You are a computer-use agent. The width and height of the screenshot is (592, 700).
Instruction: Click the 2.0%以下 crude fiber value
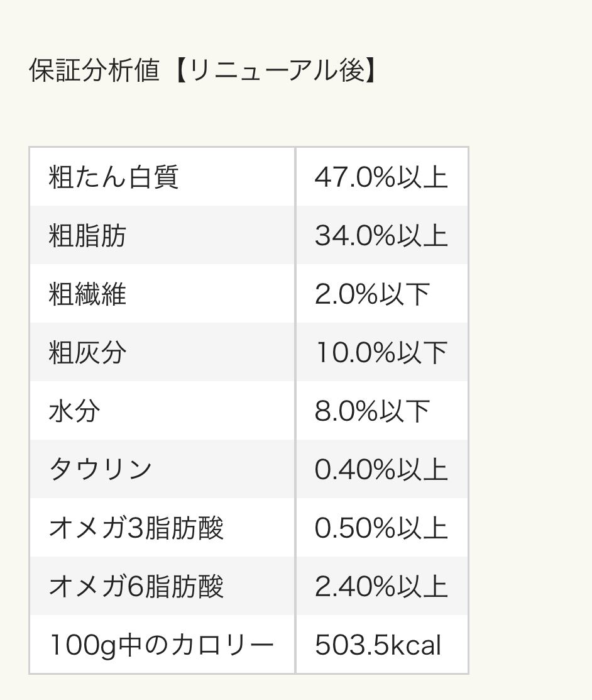click(x=372, y=294)
